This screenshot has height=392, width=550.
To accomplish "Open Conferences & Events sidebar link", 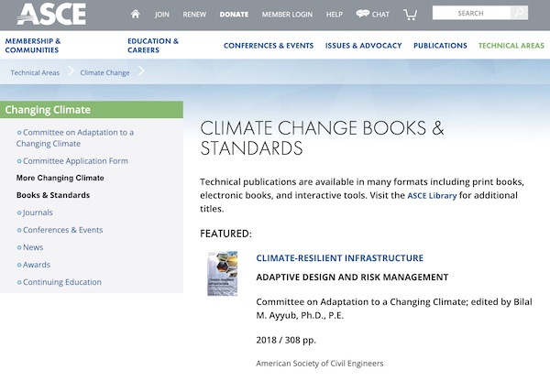I will coord(60,230).
